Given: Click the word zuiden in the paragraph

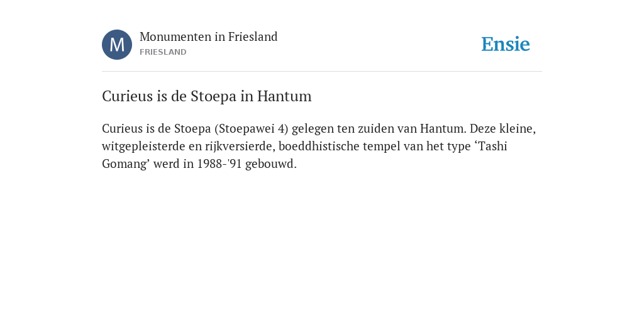Looking at the screenshot, I should [375, 129].
